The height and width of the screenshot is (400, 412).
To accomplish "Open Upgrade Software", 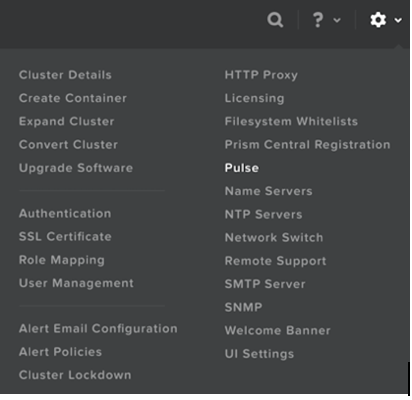I will [76, 168].
